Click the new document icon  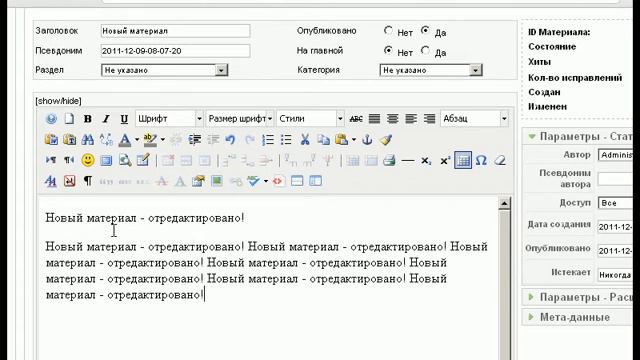point(69,119)
